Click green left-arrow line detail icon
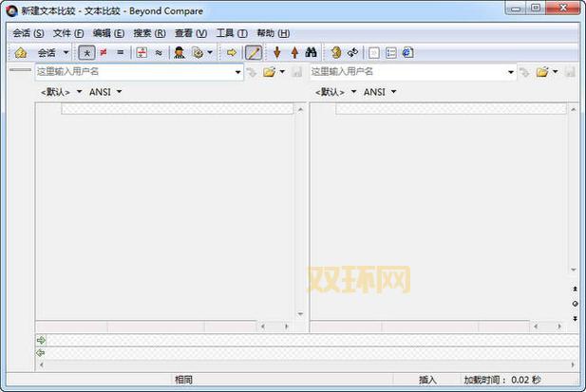This screenshot has width=586, height=392. click(x=40, y=353)
